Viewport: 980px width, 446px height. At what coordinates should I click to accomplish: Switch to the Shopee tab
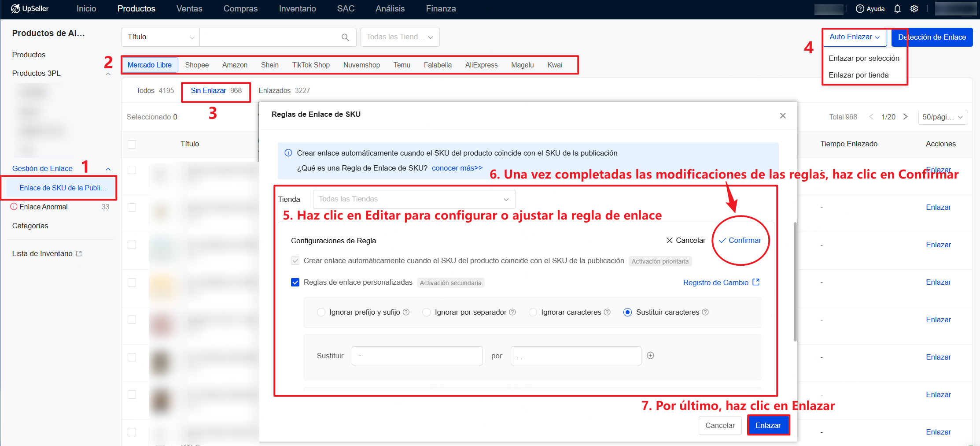coord(197,65)
